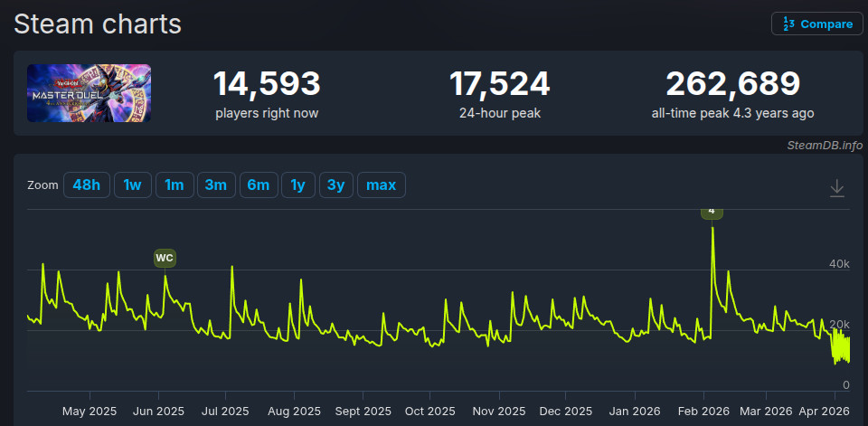Click the 'May 2025' axis label
Screen dimensions: 868x426
click(90, 412)
